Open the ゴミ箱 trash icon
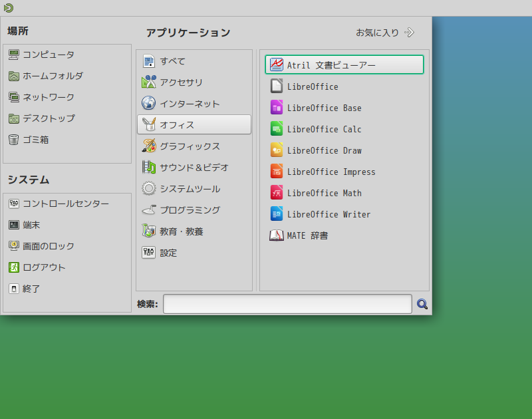532x419 pixels. click(x=13, y=140)
